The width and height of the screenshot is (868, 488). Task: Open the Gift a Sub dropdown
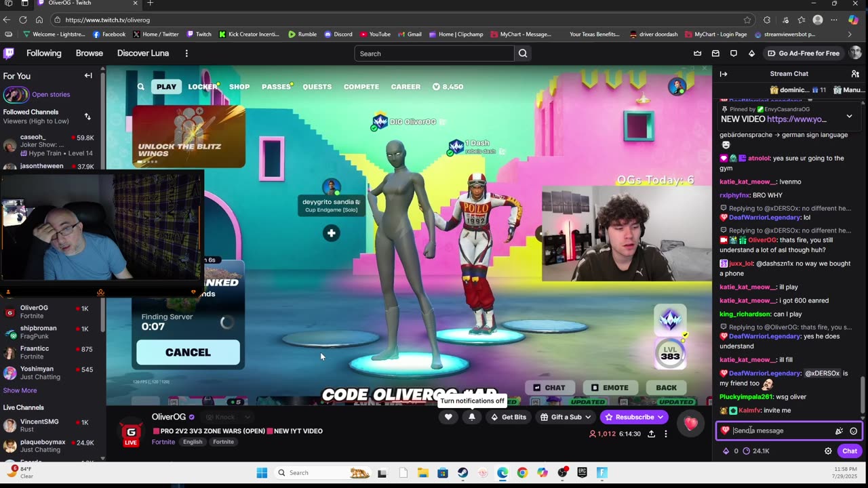coord(566,417)
